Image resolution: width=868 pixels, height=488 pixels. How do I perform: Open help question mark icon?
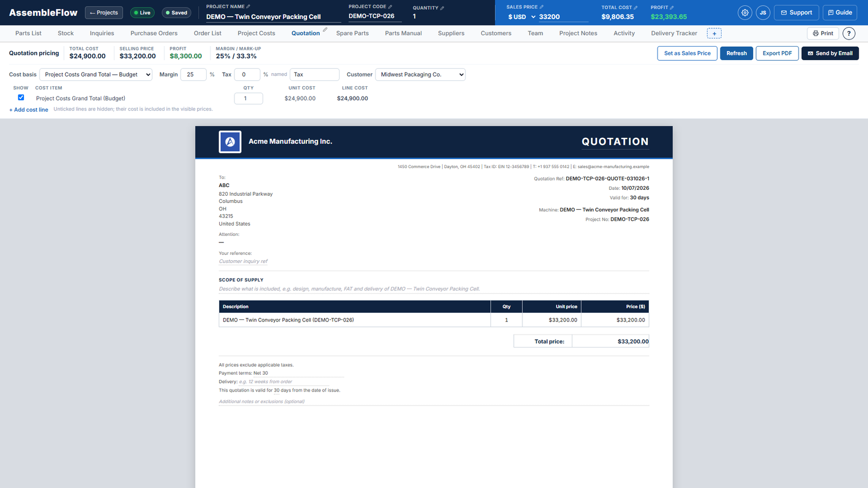coord(849,34)
